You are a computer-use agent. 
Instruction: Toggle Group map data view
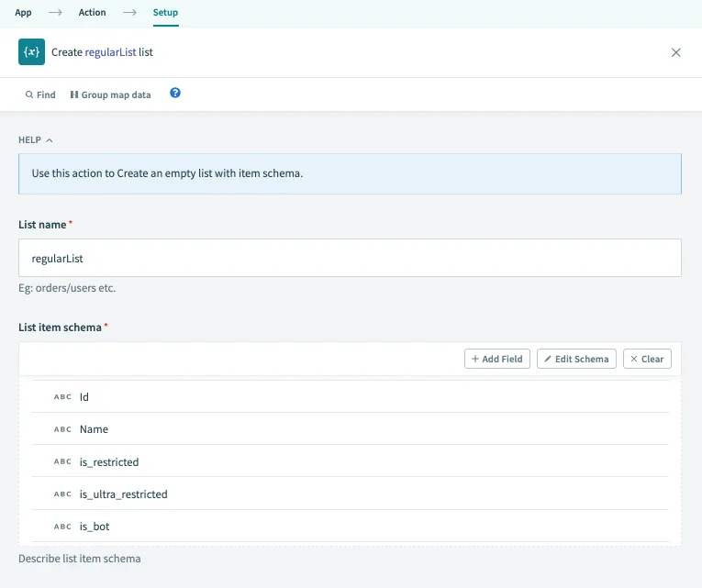(110, 94)
